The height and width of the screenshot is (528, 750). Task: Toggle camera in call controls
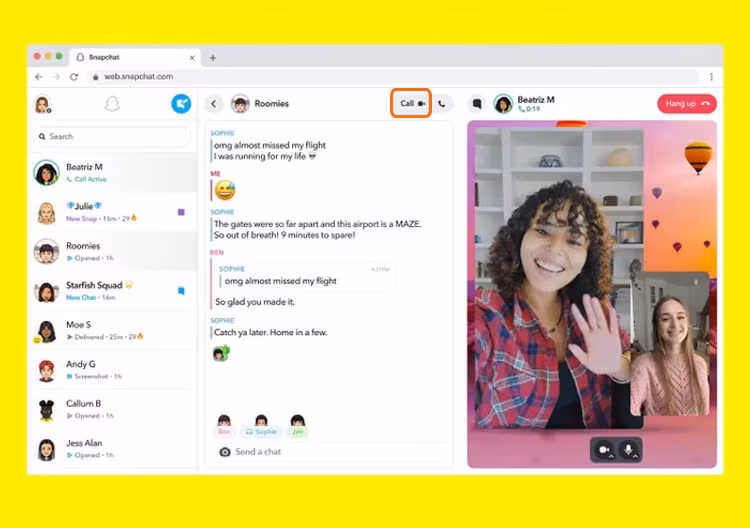604,450
